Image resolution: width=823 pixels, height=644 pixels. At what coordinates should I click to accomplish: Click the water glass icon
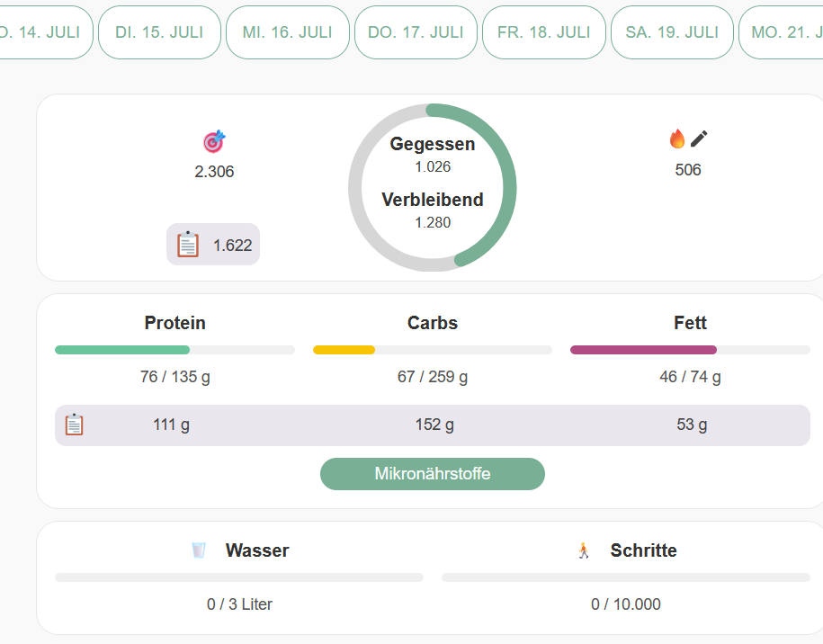pos(199,550)
